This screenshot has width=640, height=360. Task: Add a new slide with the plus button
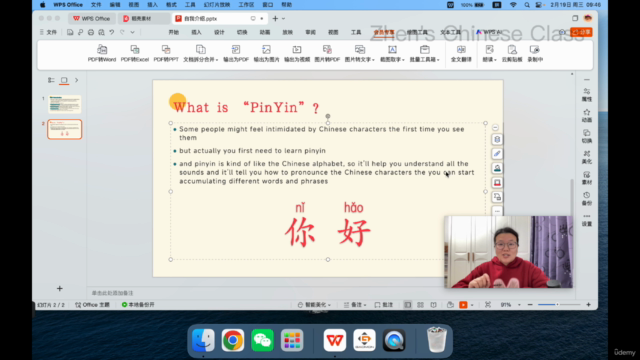[x=60, y=289]
